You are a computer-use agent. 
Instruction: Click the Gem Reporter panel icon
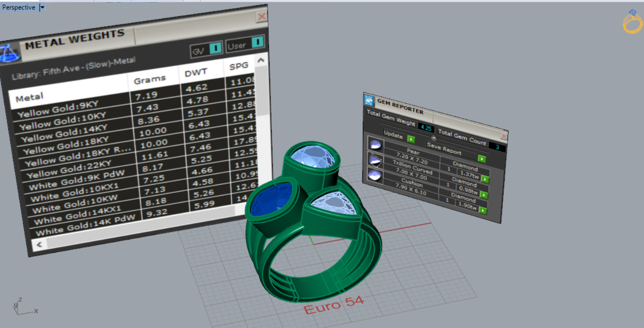click(x=369, y=100)
